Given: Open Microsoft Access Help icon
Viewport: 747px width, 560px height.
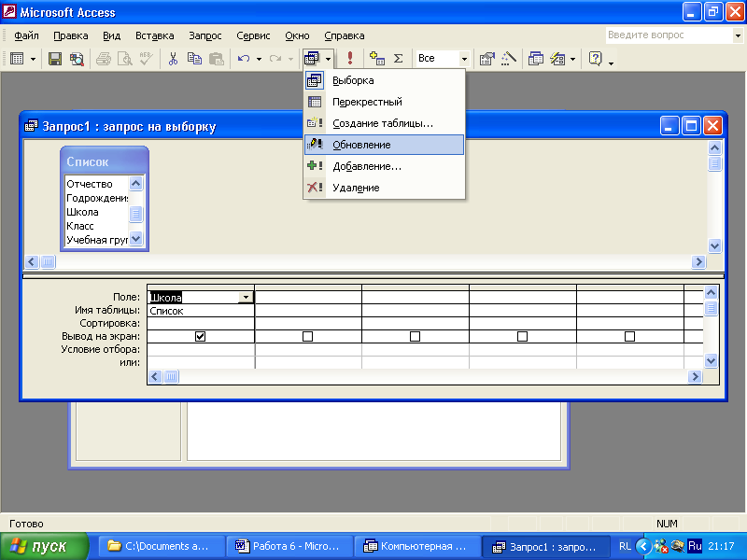Looking at the screenshot, I should 595,59.
